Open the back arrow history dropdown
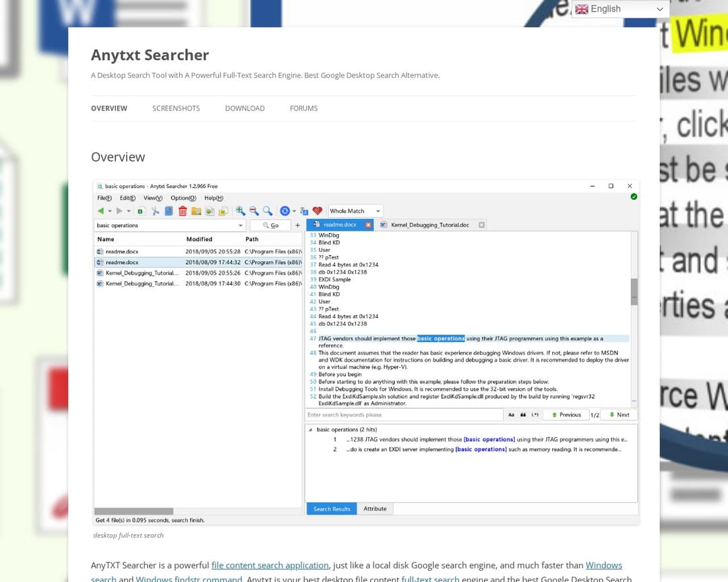728x582 pixels. (x=110, y=211)
